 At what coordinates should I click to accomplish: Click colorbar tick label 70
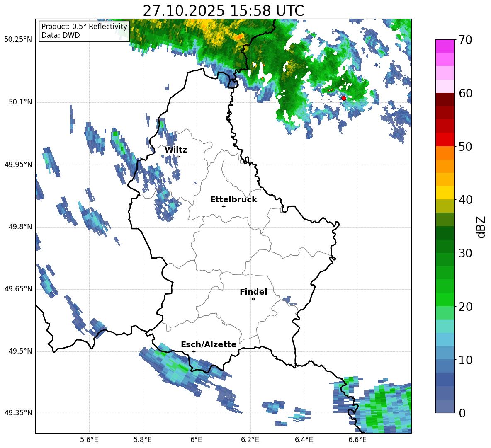[465, 40]
